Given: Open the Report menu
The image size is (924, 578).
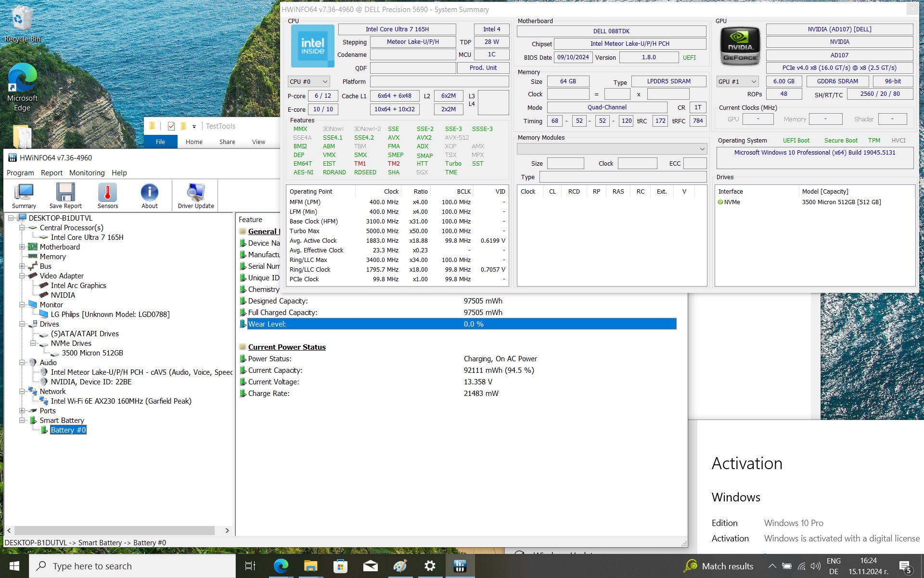Looking at the screenshot, I should tap(51, 173).
